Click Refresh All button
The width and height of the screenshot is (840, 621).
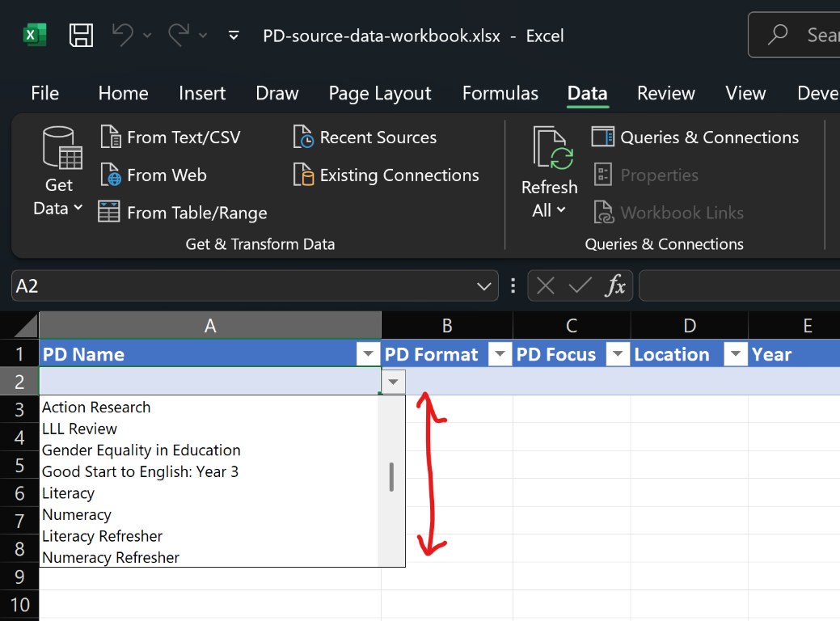pos(549,173)
